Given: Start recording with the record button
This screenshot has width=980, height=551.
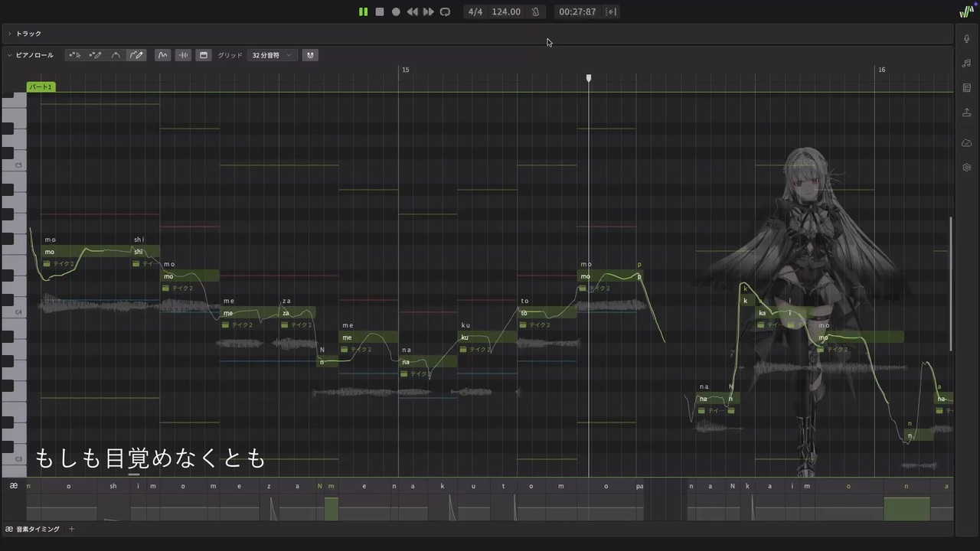Looking at the screenshot, I should tap(396, 11).
